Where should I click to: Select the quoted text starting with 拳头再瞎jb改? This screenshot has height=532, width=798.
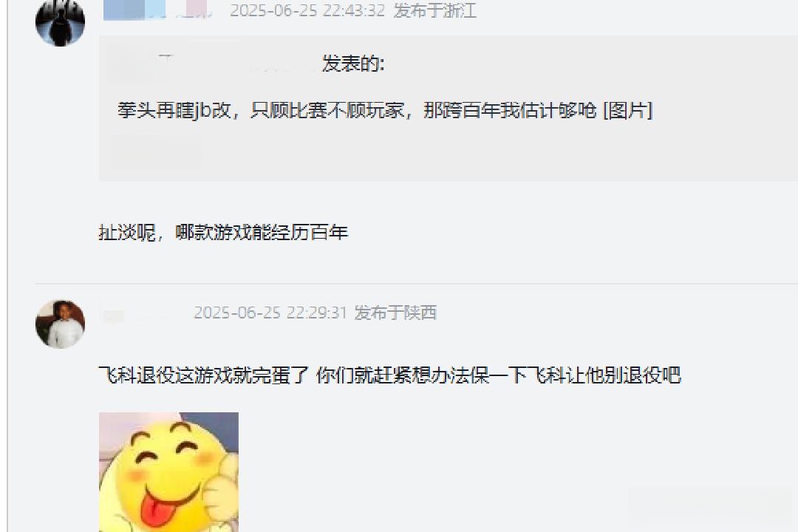(385, 110)
